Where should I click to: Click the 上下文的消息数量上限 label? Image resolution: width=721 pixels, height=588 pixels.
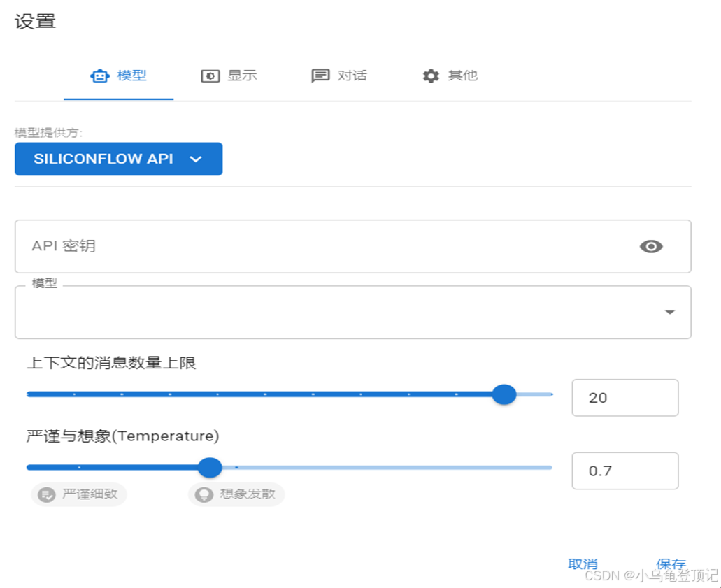pyautogui.click(x=112, y=363)
